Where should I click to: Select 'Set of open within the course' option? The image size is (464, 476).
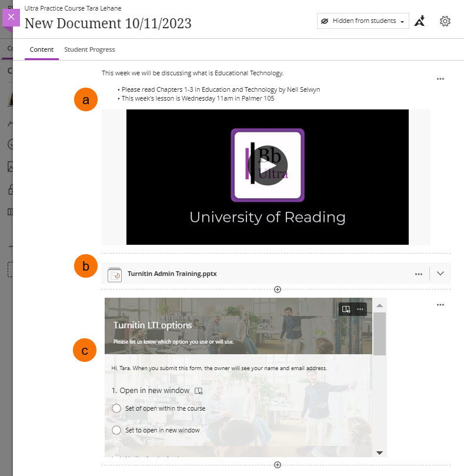click(x=116, y=408)
